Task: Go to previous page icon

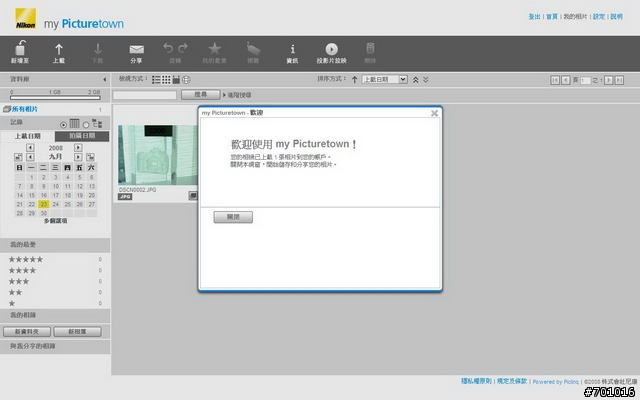Action: click(566, 80)
